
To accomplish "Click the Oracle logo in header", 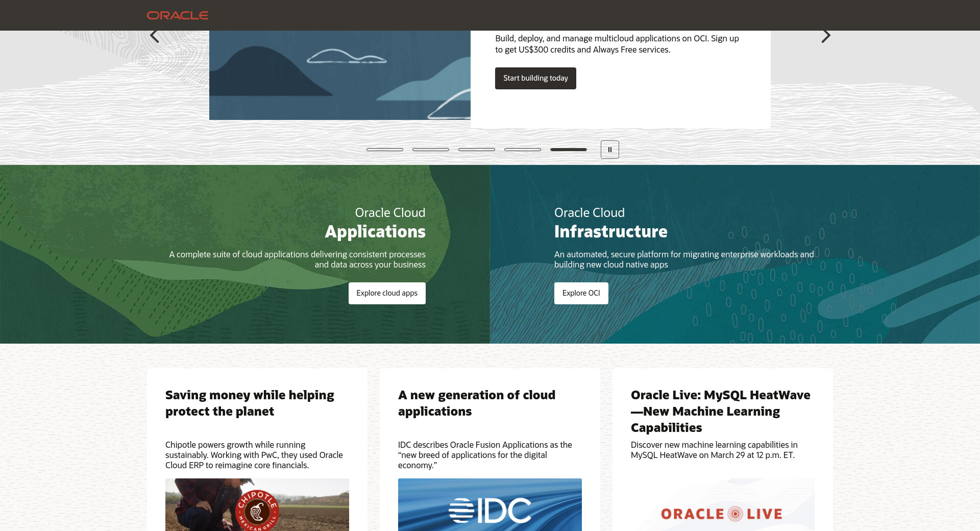I will 177,15.
